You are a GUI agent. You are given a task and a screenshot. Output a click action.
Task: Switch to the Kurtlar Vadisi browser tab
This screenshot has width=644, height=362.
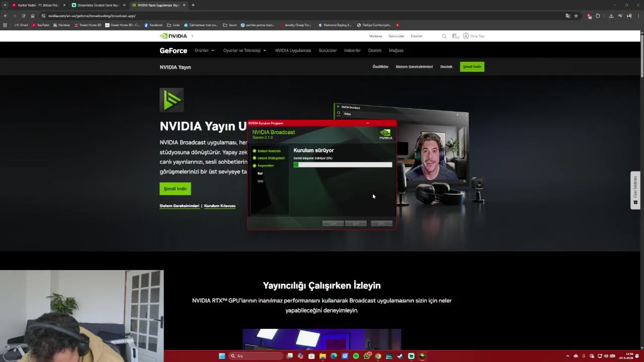coord(39,5)
